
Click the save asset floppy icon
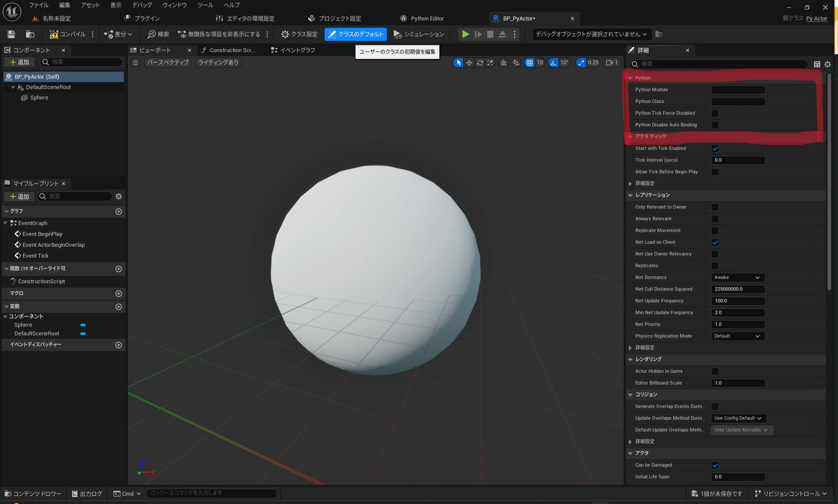pyautogui.click(x=11, y=34)
